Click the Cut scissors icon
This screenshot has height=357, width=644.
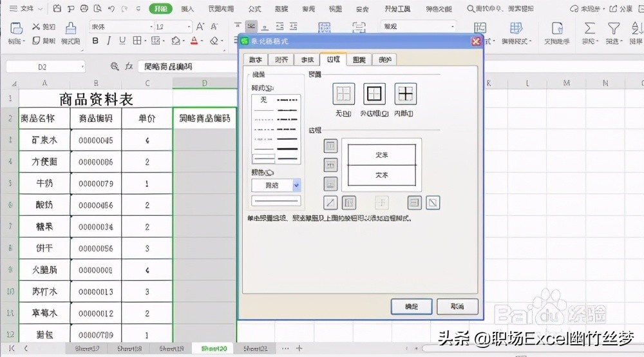pos(36,26)
